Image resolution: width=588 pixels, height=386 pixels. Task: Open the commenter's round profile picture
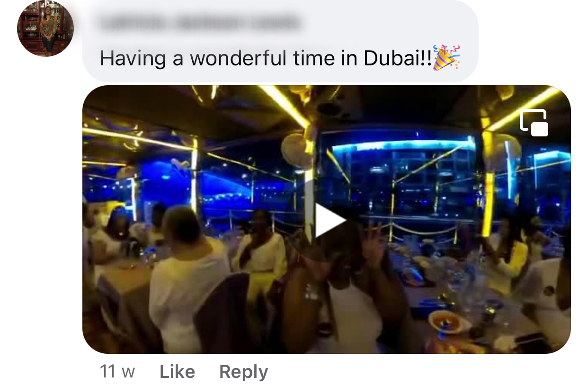[x=46, y=28]
